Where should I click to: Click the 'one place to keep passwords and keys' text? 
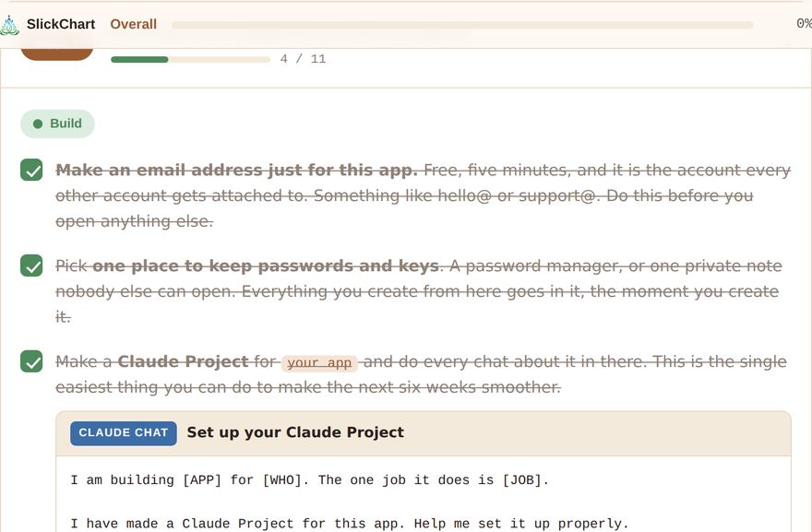point(266,266)
